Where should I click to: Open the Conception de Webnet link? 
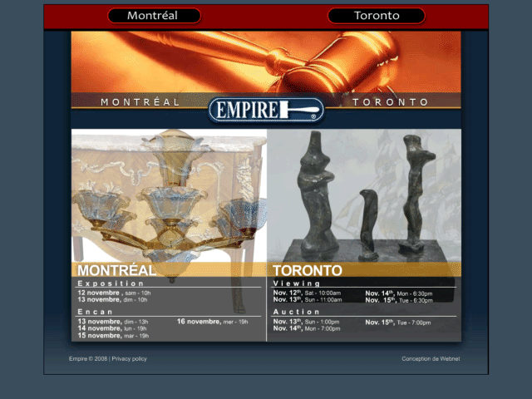tap(431, 358)
